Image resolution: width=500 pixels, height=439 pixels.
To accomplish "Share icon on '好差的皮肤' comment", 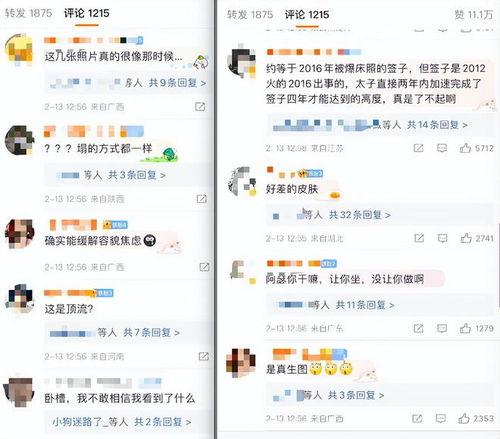I will click(419, 238).
